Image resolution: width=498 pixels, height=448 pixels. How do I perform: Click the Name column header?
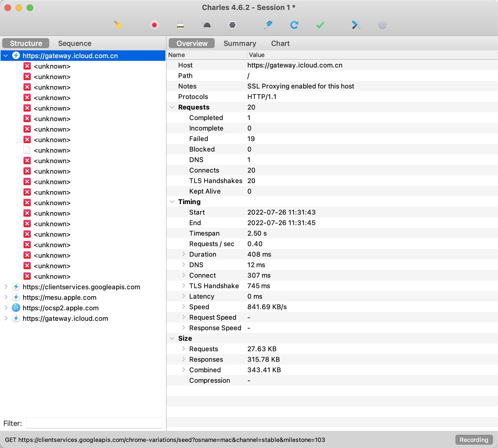click(x=207, y=55)
